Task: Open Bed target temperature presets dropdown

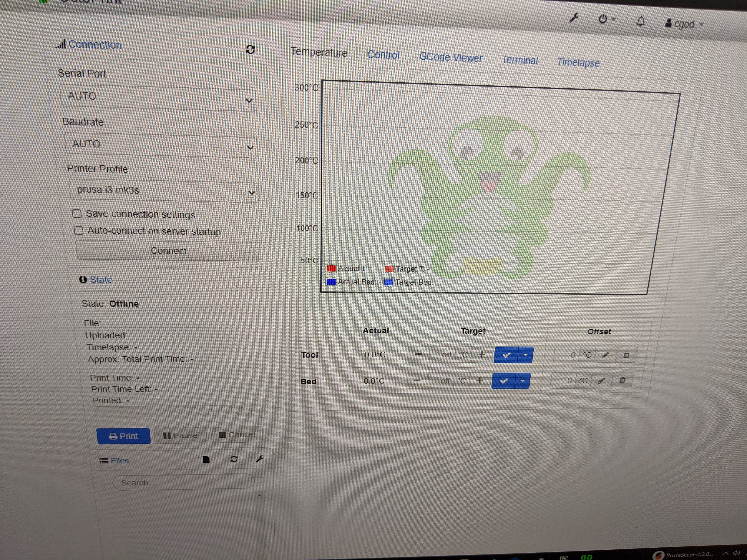Action: point(523,381)
